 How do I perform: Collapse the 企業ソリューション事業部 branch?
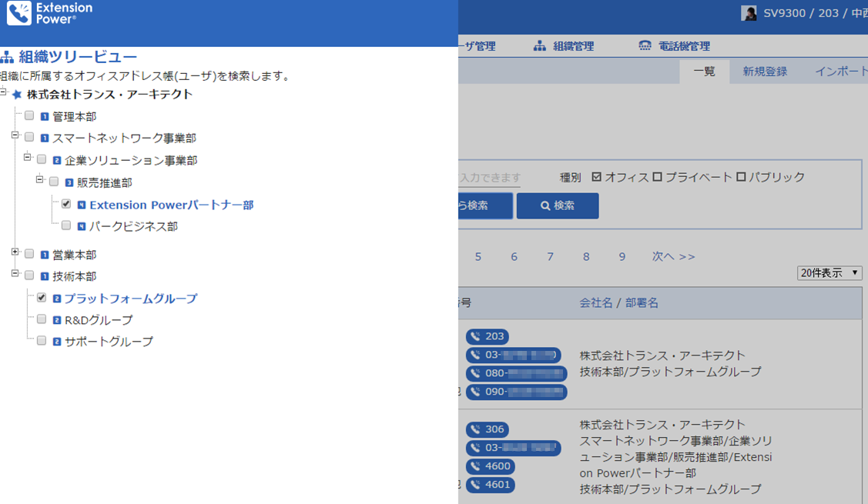click(x=27, y=157)
